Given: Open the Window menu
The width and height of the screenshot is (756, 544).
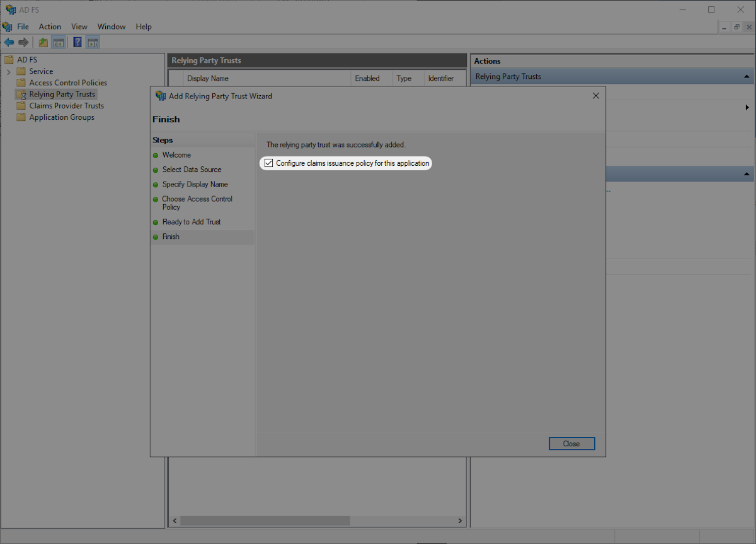Looking at the screenshot, I should pos(112,26).
